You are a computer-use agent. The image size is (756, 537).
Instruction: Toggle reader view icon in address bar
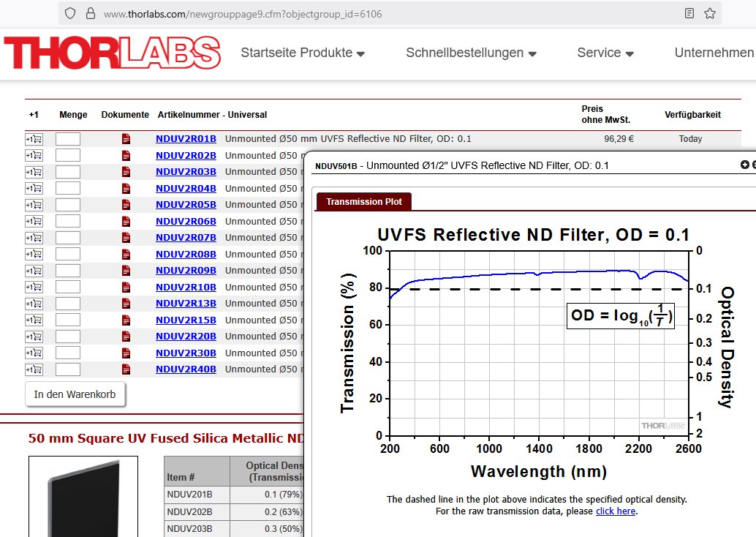coord(689,13)
